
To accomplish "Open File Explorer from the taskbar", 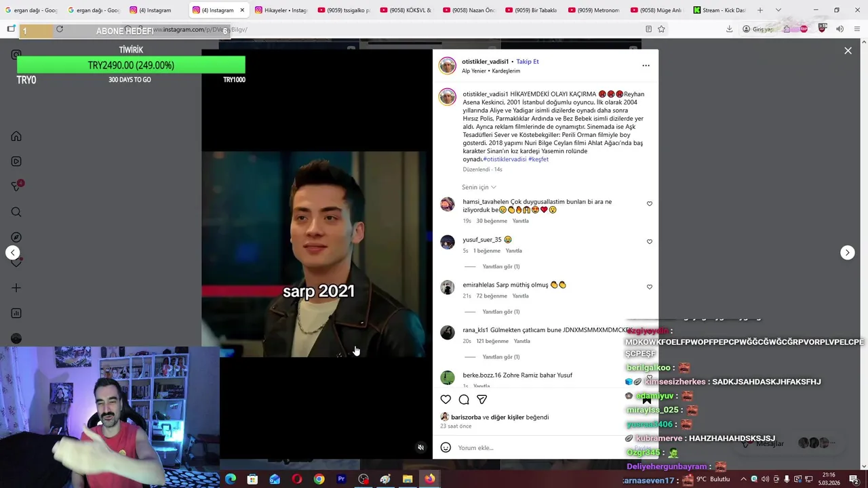I will (x=408, y=479).
